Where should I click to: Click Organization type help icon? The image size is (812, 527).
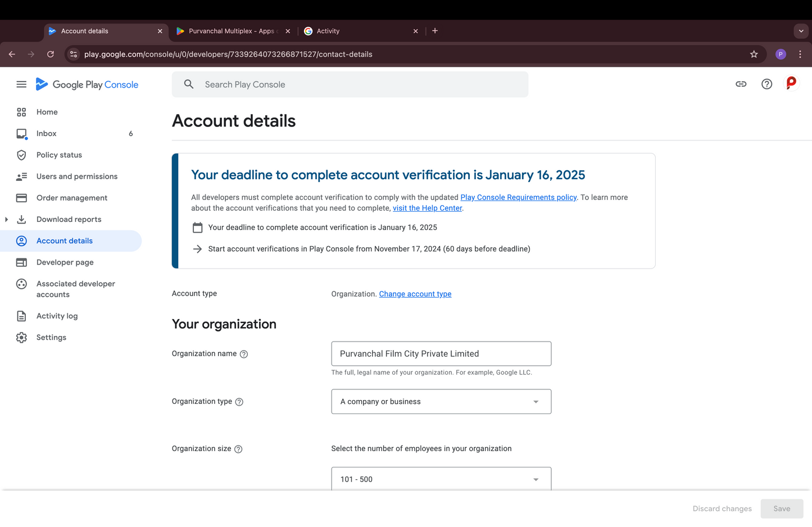coord(239,402)
